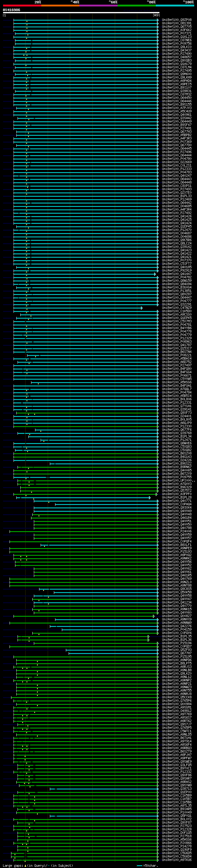Screen dimensions: 197x868
Task: Select UniRef100_P15193 label
Action: pyautogui.click(x=177, y=551)
